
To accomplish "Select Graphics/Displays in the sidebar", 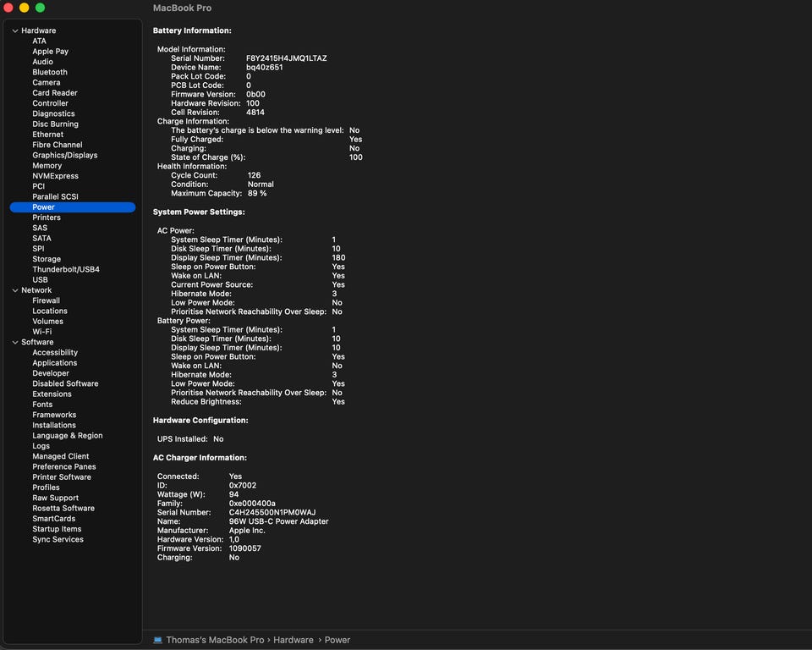I will (x=65, y=155).
